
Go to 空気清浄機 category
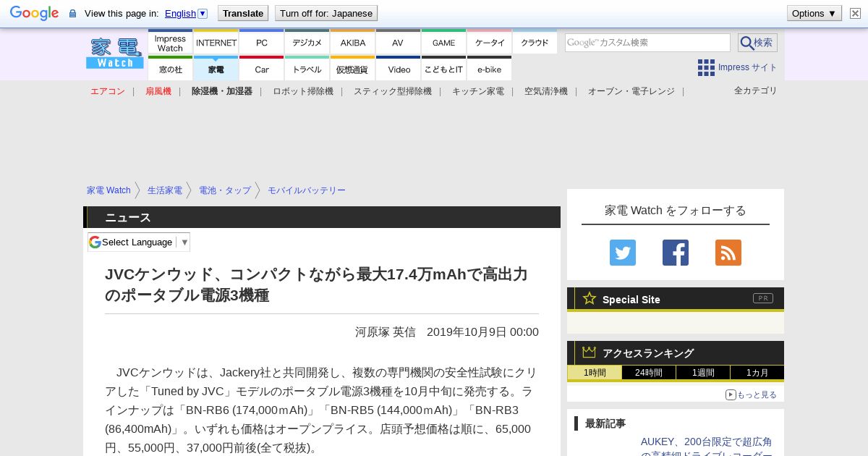click(x=546, y=91)
